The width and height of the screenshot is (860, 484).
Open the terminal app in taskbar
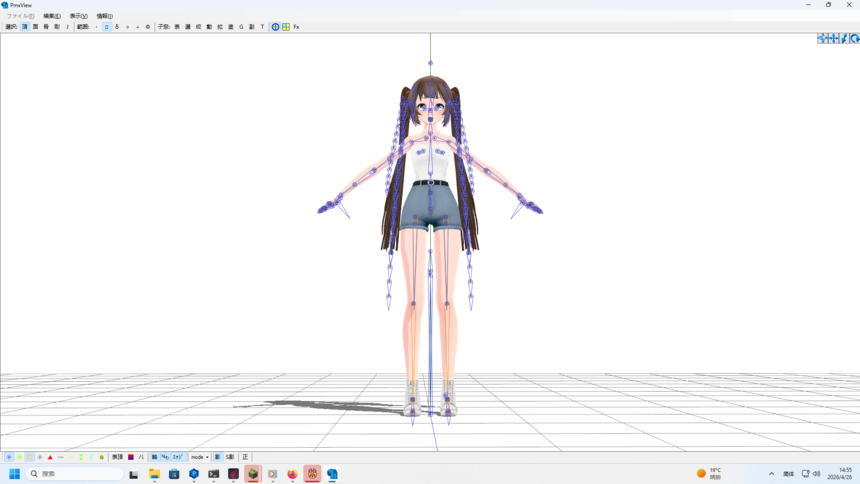point(213,474)
